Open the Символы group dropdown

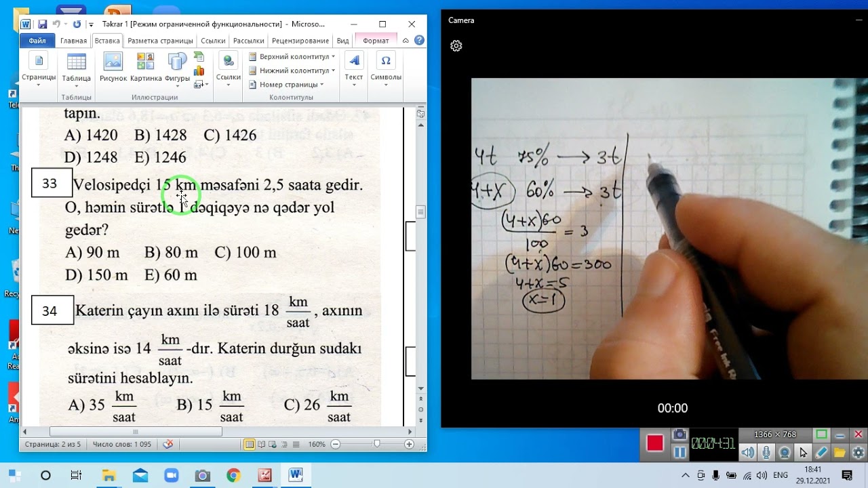click(386, 70)
